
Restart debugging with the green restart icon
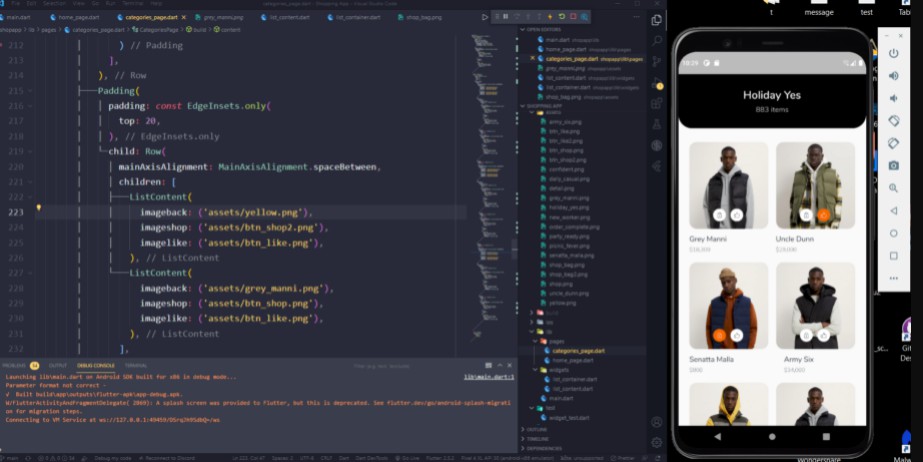click(x=562, y=16)
